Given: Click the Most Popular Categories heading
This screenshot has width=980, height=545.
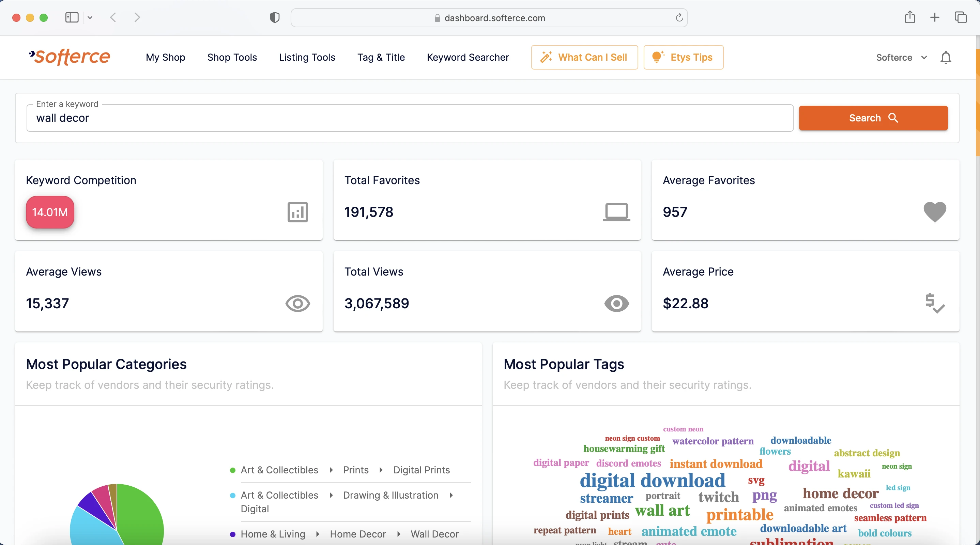Looking at the screenshot, I should pos(106,365).
